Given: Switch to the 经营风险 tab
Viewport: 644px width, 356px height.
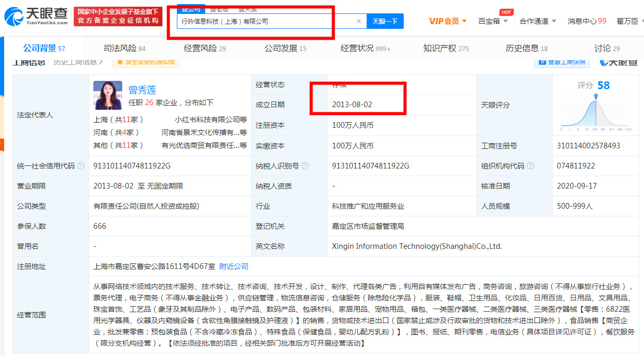Looking at the screenshot, I should point(205,48).
